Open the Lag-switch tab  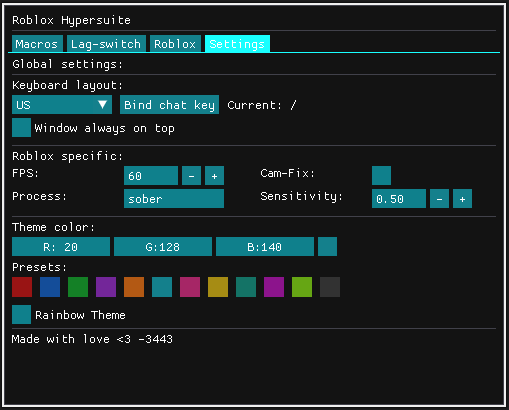click(x=106, y=44)
